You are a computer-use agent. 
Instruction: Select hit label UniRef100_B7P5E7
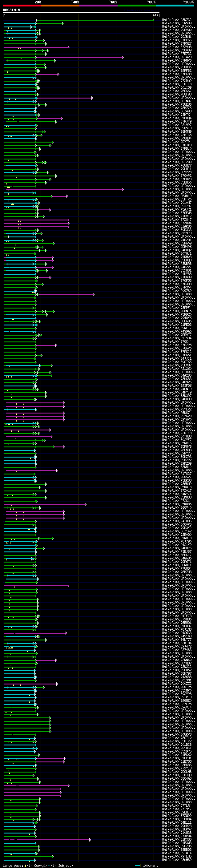[177, 43]
